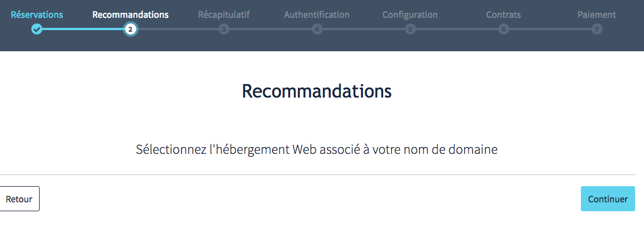Select the step 3 circle indicator

coord(224,29)
